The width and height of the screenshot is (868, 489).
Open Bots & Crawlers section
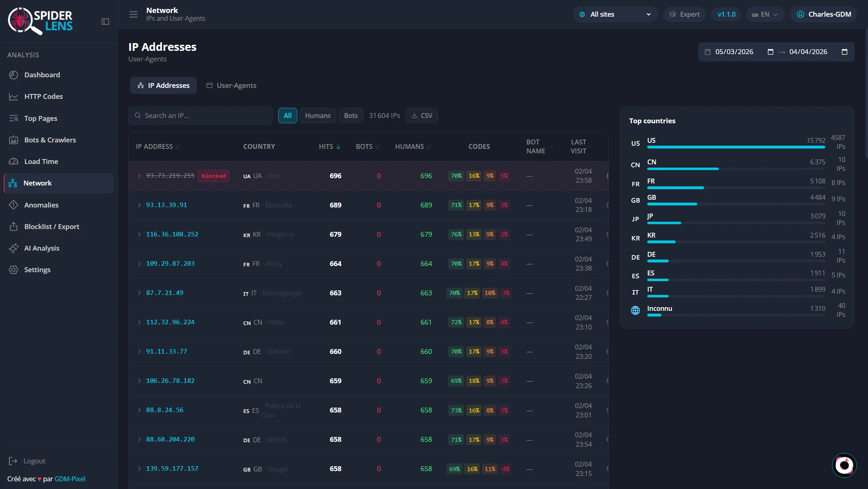50,140
